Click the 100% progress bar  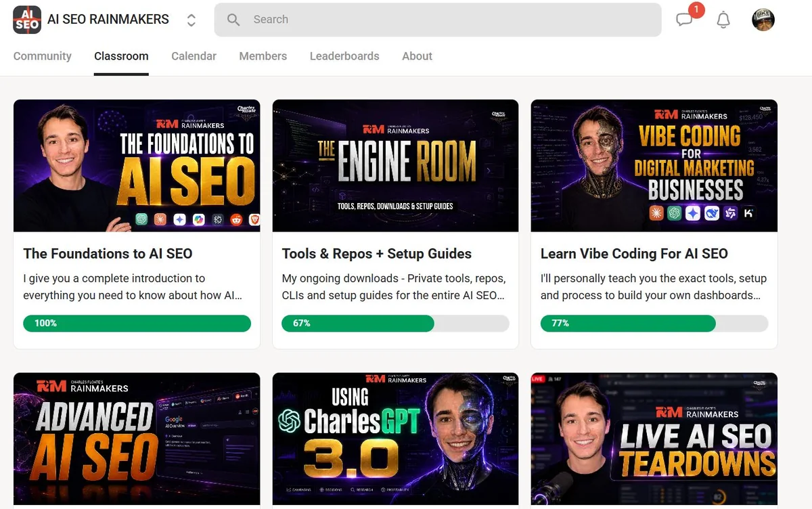click(x=137, y=324)
